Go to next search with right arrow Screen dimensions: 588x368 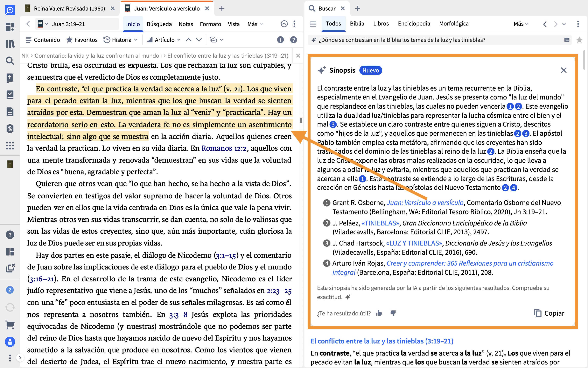[556, 24]
